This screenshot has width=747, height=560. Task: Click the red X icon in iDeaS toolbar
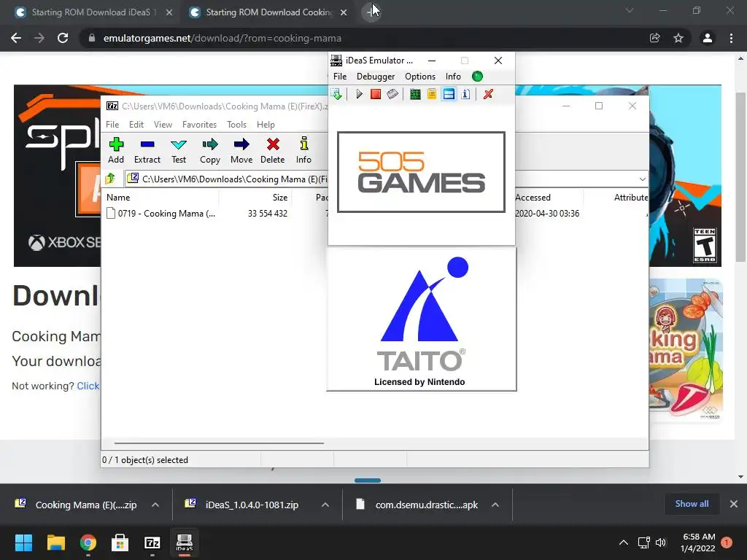click(x=488, y=94)
